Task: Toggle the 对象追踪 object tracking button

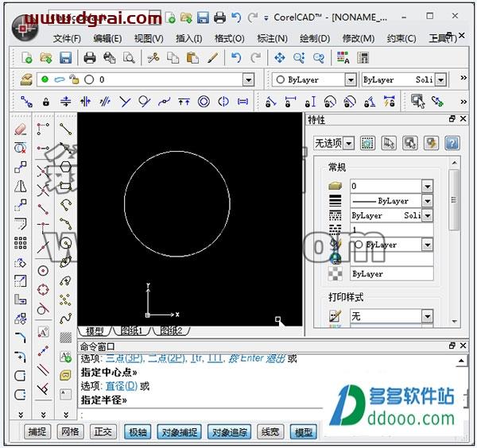Action: (230, 432)
